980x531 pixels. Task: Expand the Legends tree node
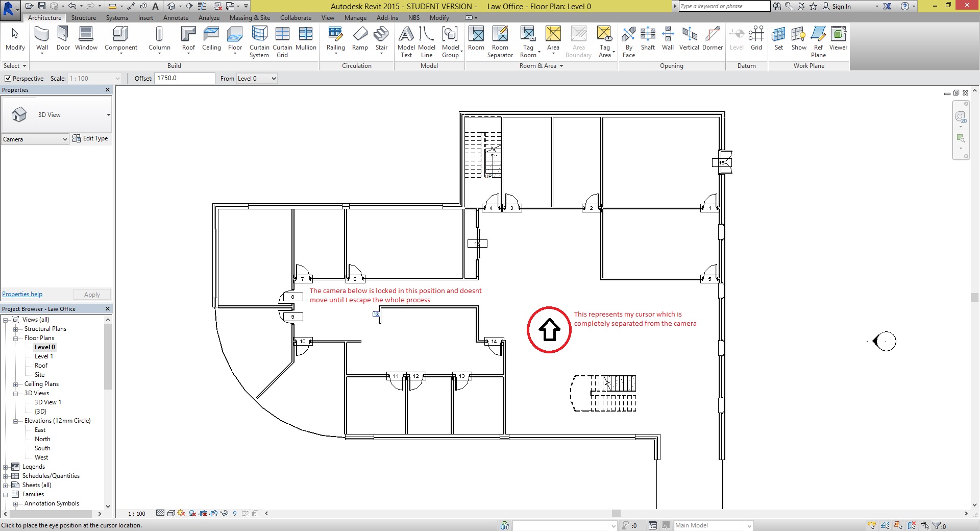(6, 467)
